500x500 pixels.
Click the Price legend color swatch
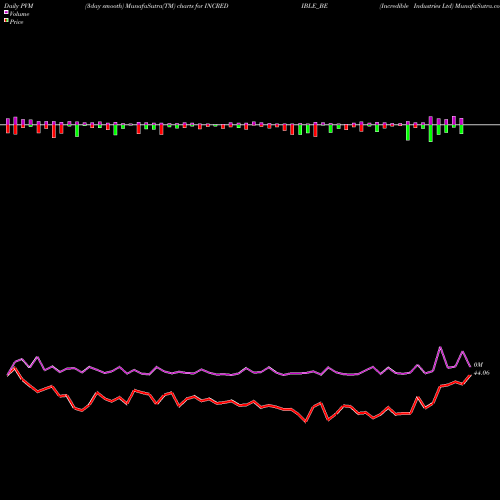pos(6,21)
